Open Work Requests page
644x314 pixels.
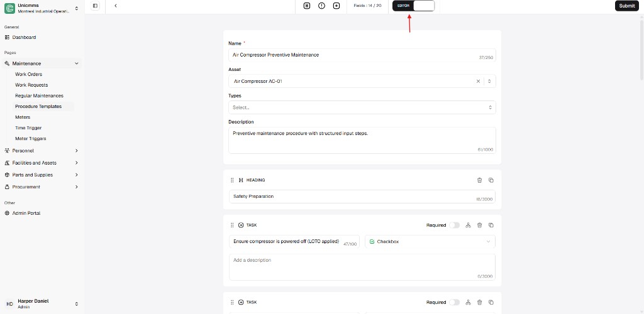31,85
